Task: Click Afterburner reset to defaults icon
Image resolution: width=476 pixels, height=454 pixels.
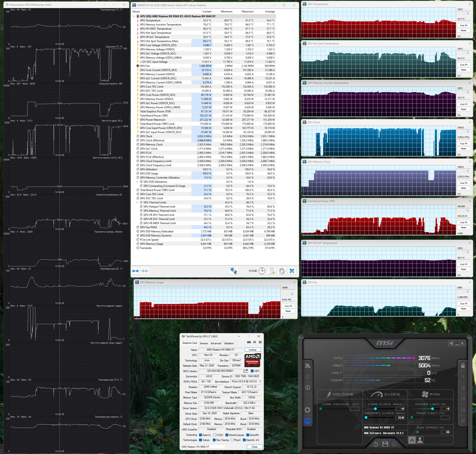Action: 376,444
